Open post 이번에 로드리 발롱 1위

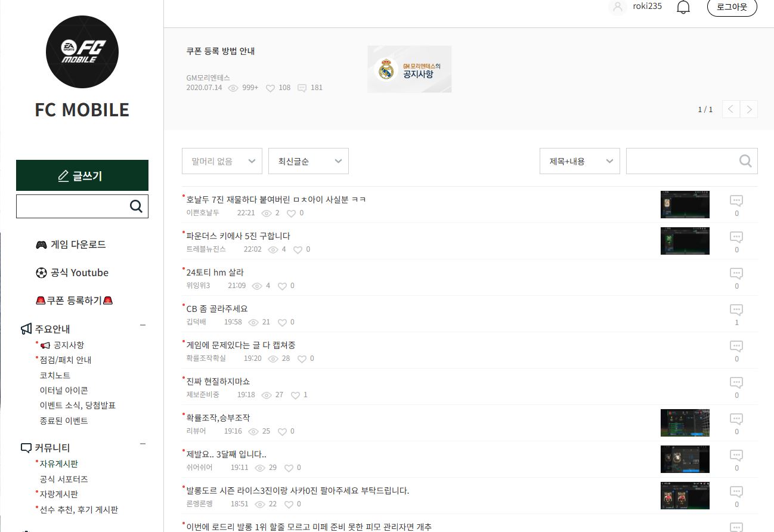(309, 527)
